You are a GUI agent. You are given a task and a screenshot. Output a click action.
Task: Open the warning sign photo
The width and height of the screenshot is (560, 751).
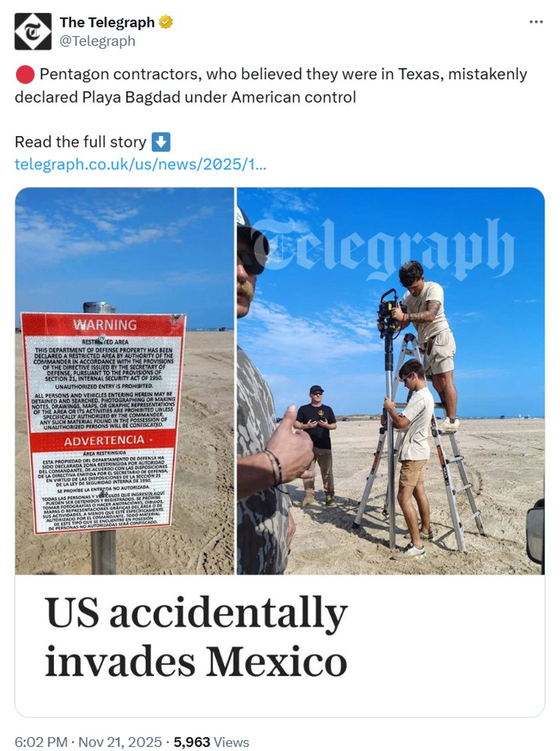[x=125, y=381]
